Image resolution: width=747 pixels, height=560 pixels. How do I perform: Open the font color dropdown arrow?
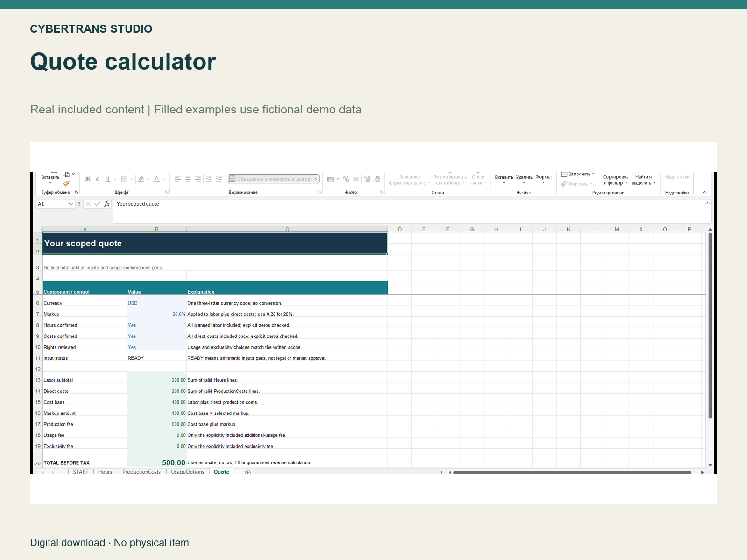point(164,179)
